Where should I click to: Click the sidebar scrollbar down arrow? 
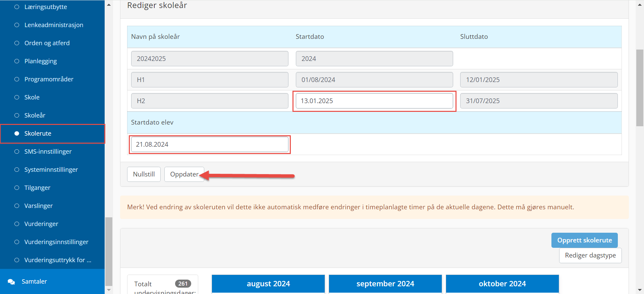(x=109, y=290)
